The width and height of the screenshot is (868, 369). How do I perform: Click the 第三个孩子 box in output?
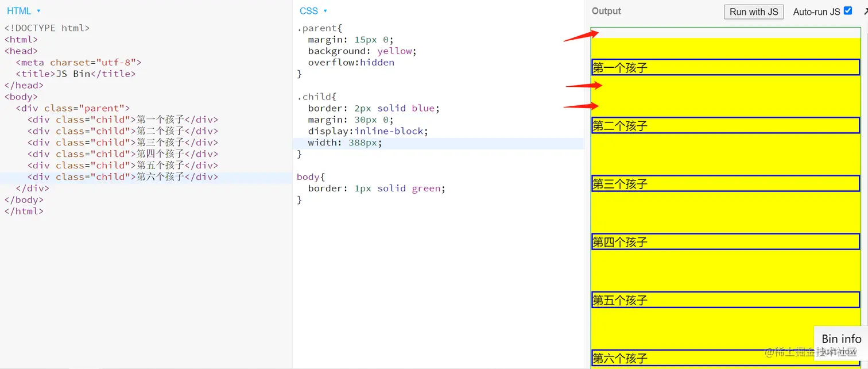725,183
